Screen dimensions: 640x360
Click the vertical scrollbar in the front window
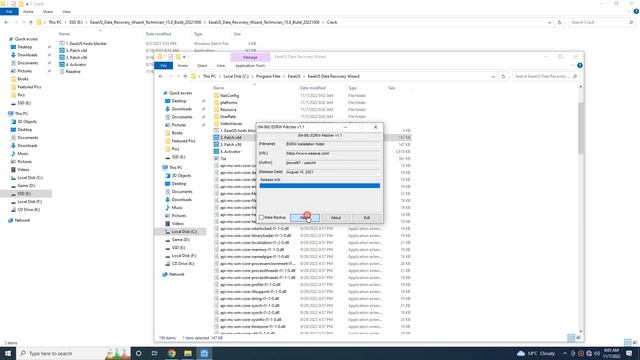point(580,128)
